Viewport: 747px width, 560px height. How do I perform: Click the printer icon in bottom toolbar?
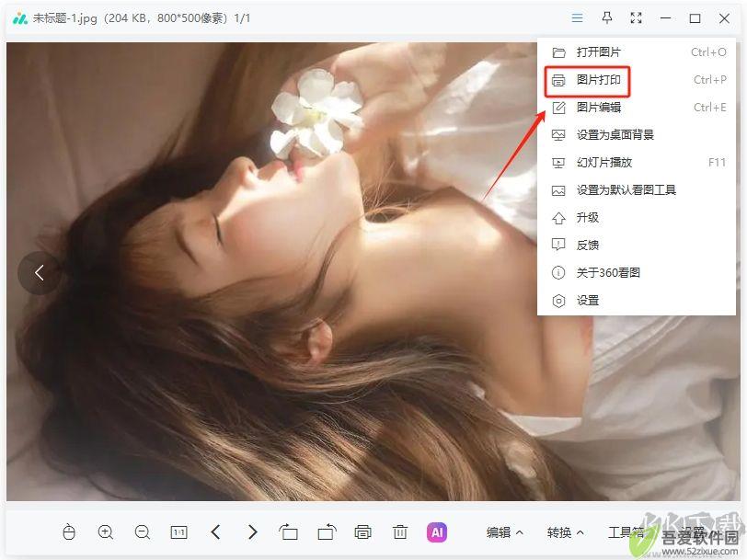[x=363, y=531]
